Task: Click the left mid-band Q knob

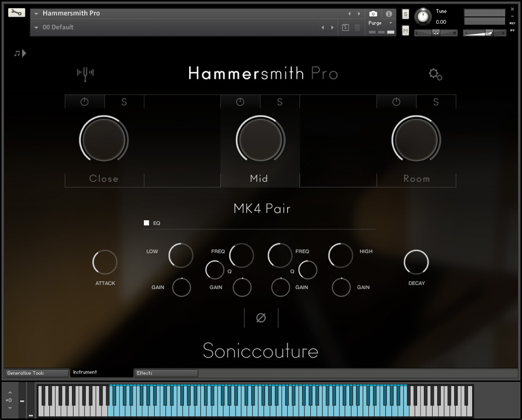Action: (215, 270)
